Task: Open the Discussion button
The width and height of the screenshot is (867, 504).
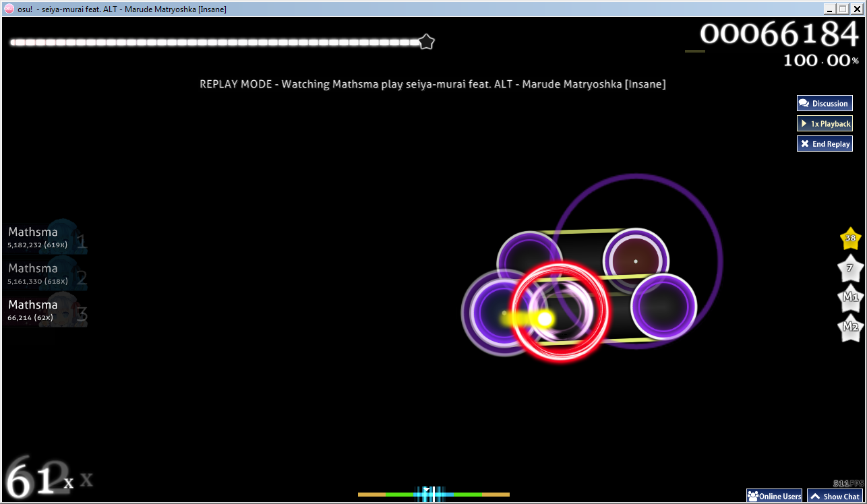Action: [825, 103]
